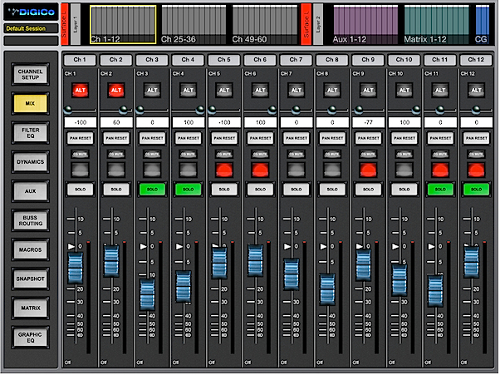
Task: Switch to the Ch 25-36 fader bank
Action: (194, 24)
